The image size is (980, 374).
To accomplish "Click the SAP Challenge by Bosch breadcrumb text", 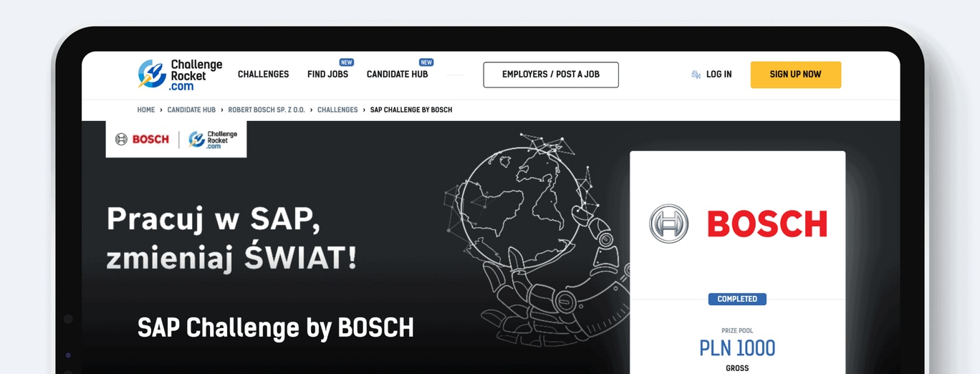I will [411, 110].
